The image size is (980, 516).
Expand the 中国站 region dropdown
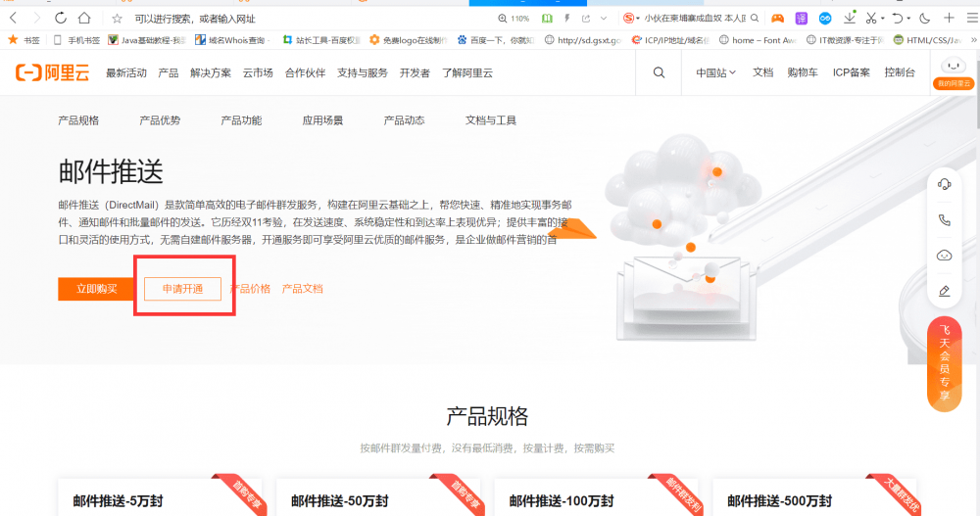[x=716, y=73]
